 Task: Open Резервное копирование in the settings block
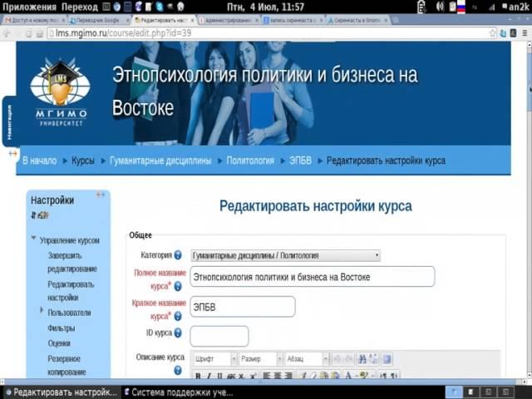tap(66, 366)
